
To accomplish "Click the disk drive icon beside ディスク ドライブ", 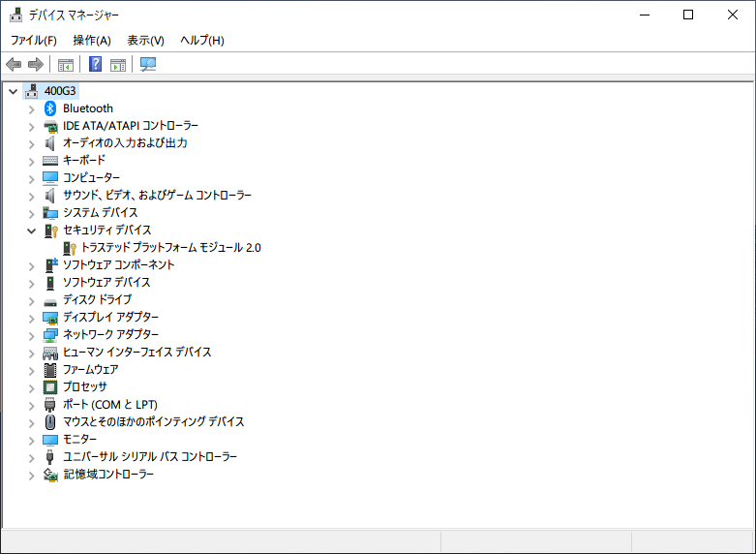I will click(50, 302).
